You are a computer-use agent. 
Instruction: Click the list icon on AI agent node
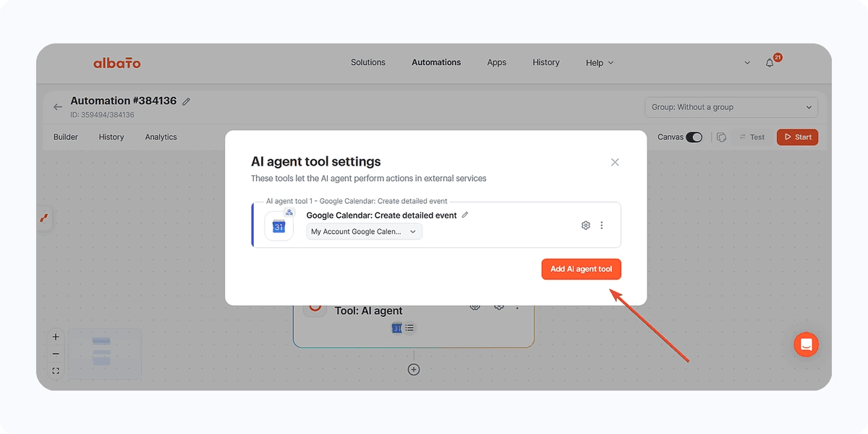pyautogui.click(x=409, y=328)
